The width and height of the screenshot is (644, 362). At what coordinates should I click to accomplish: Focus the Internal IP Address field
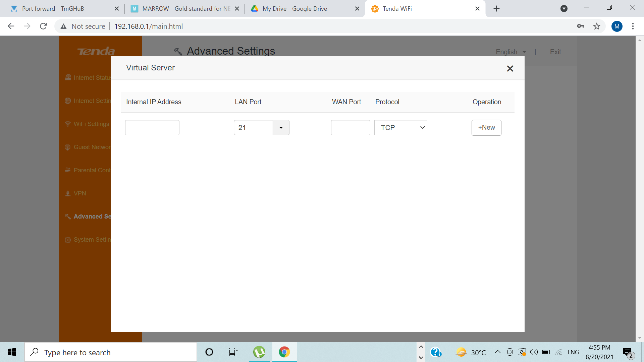152,128
